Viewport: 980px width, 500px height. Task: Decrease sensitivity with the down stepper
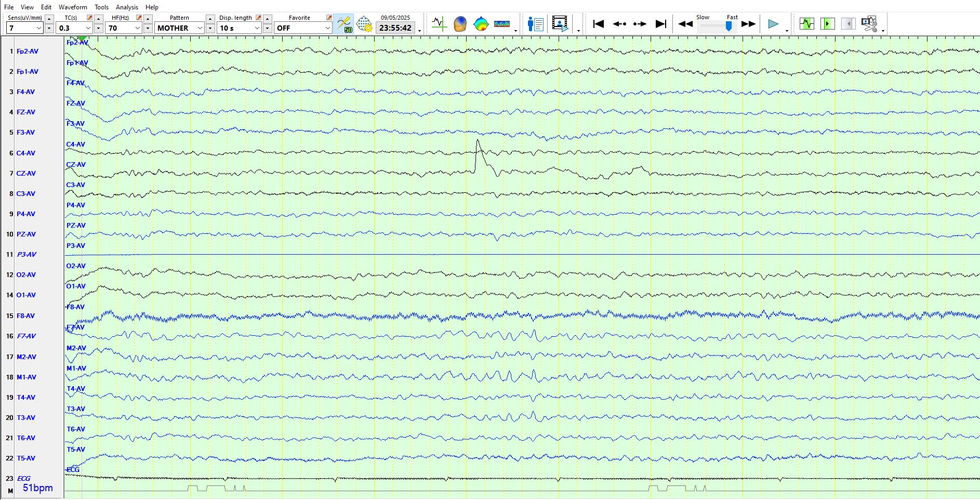coord(49,28)
